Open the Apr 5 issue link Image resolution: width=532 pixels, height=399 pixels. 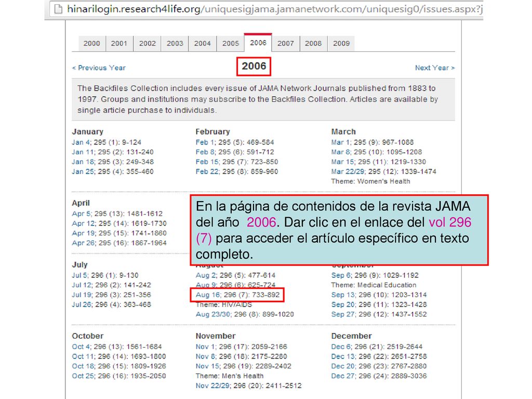pyautogui.click(x=81, y=214)
